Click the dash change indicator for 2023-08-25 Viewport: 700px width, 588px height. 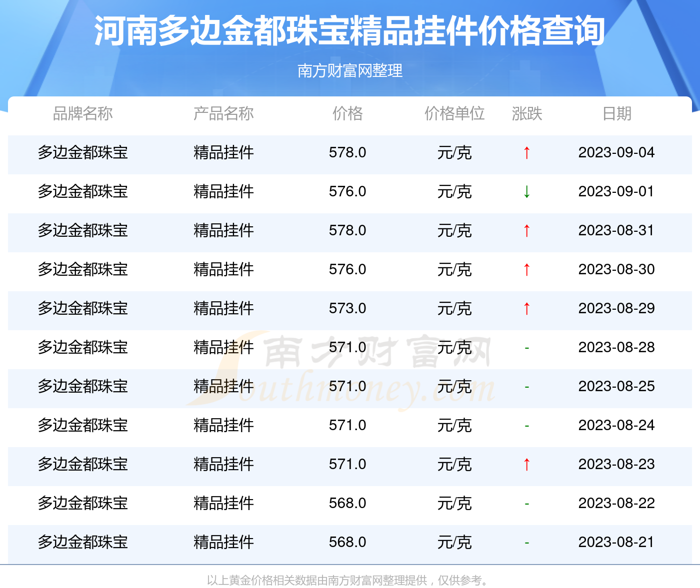coord(526,387)
